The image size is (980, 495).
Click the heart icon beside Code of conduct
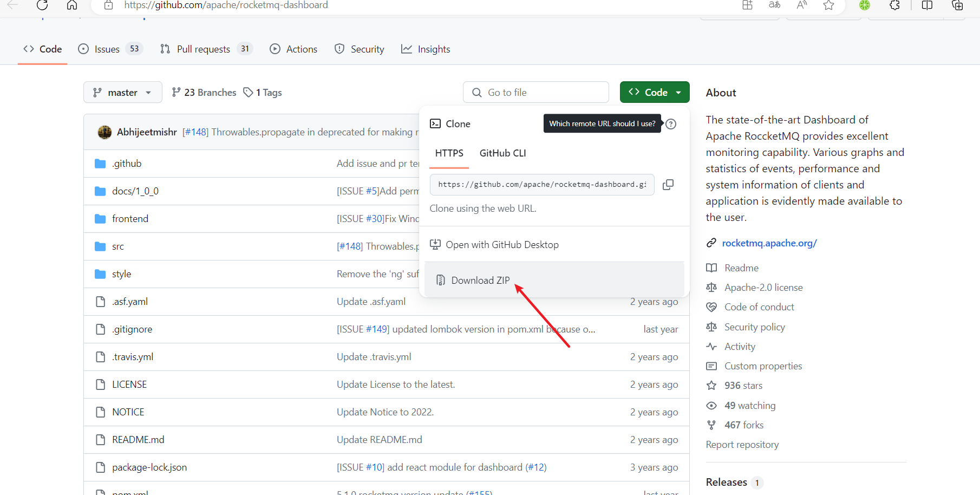click(x=711, y=307)
